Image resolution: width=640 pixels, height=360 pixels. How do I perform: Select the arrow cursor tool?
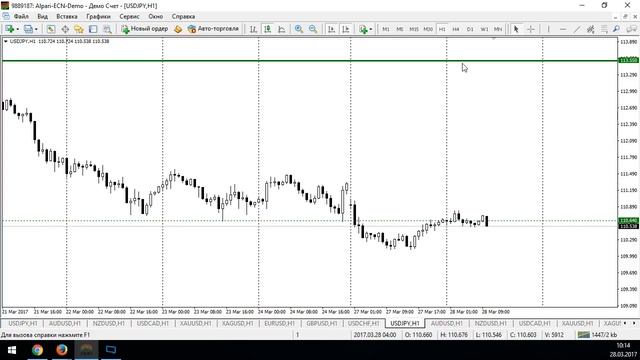click(516, 29)
